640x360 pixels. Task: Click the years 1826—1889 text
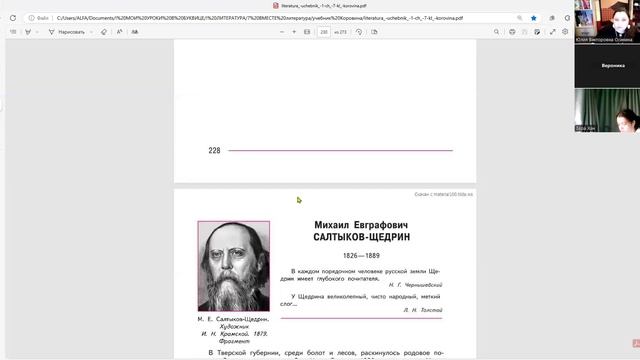(x=361, y=256)
